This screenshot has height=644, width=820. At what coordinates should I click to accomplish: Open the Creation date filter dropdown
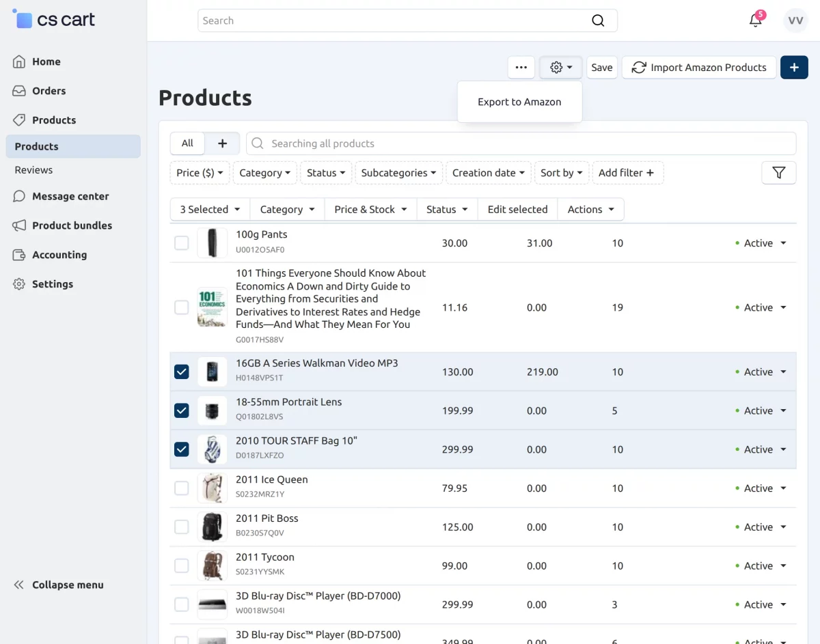[489, 173]
